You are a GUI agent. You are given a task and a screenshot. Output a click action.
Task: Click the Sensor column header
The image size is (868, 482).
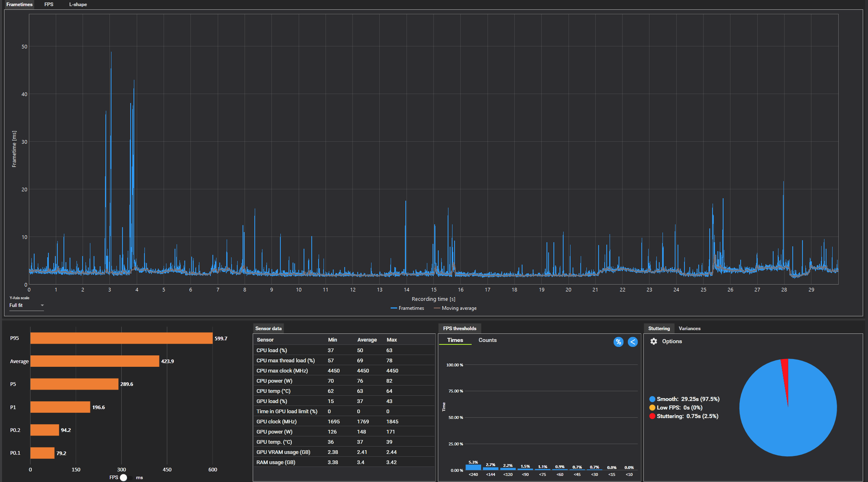pyautogui.click(x=265, y=340)
